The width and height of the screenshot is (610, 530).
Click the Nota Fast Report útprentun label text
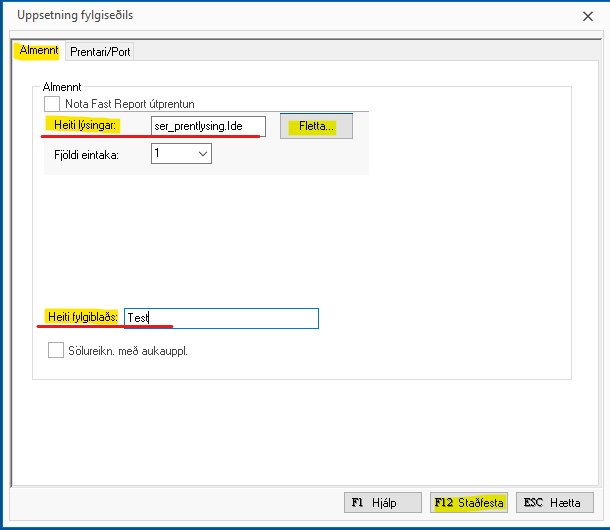(x=130, y=103)
